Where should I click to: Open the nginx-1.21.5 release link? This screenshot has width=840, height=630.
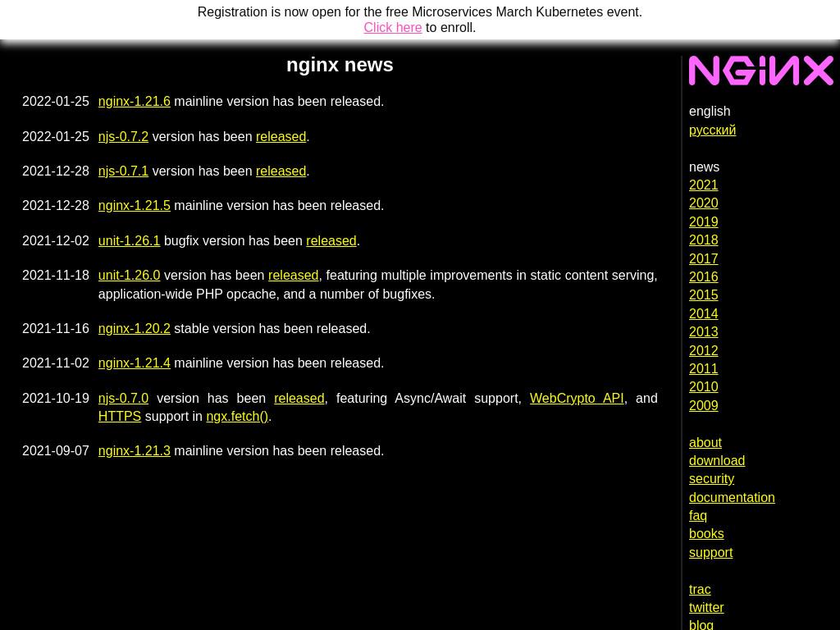coord(134,205)
